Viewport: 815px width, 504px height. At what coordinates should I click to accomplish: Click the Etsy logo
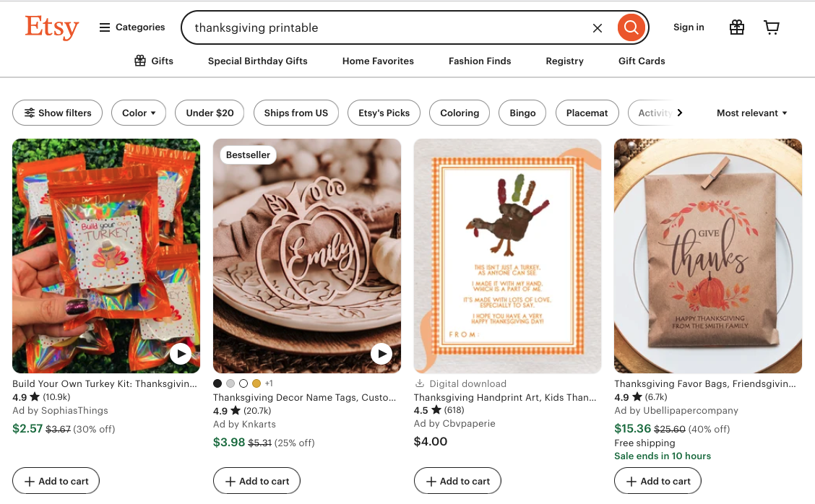tap(51, 27)
